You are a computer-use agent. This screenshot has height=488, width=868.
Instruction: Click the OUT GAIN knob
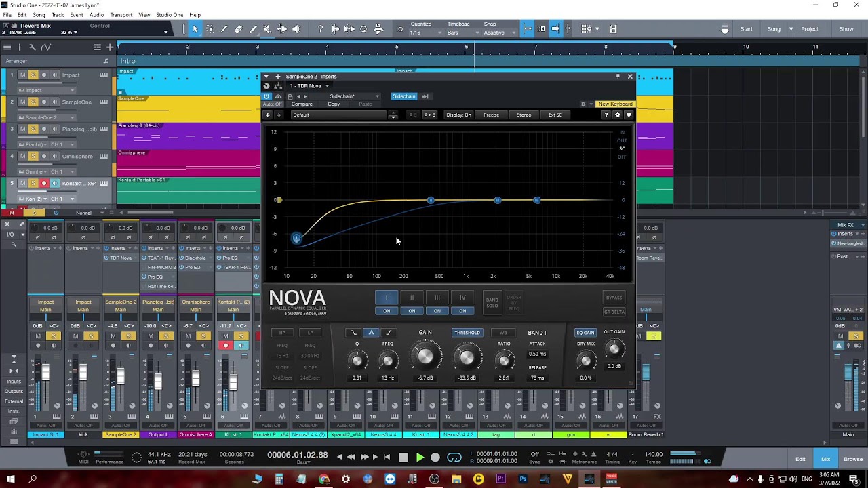(x=614, y=349)
